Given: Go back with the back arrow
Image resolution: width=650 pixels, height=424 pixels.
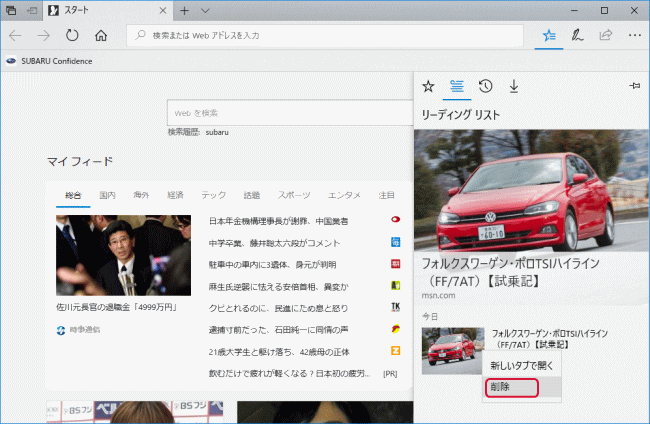Looking at the screenshot, I should point(15,36).
